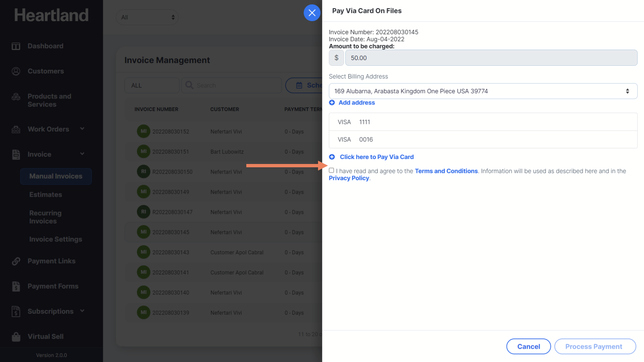Click the Click here to Pay Via Card link

(377, 157)
